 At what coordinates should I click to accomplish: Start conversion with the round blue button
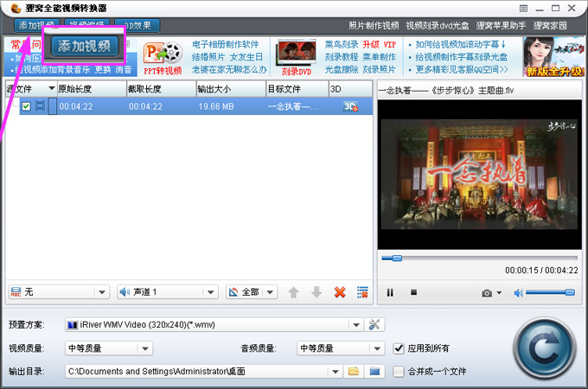tap(545, 348)
